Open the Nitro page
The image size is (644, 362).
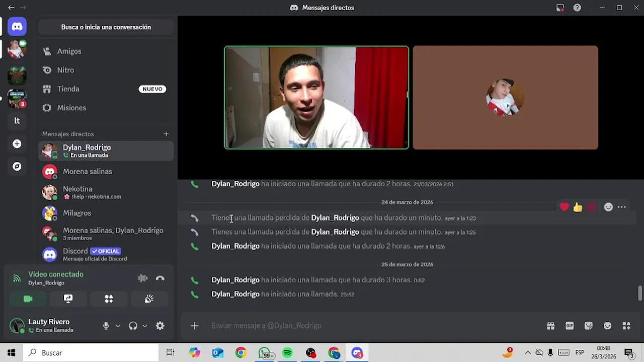click(x=106, y=70)
